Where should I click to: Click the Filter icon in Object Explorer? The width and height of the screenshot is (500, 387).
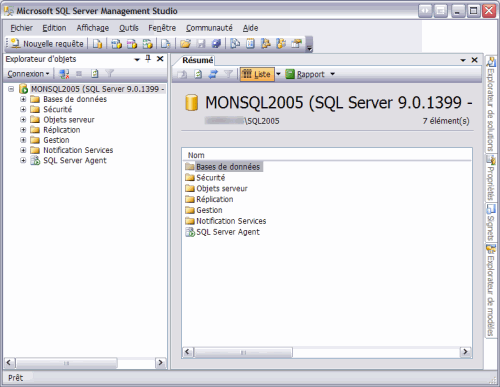[109, 74]
